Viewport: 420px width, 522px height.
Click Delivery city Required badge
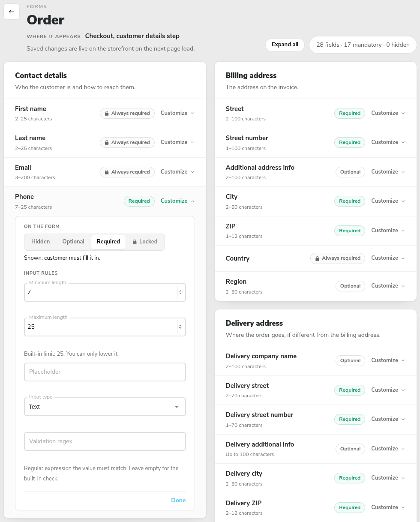(350, 478)
